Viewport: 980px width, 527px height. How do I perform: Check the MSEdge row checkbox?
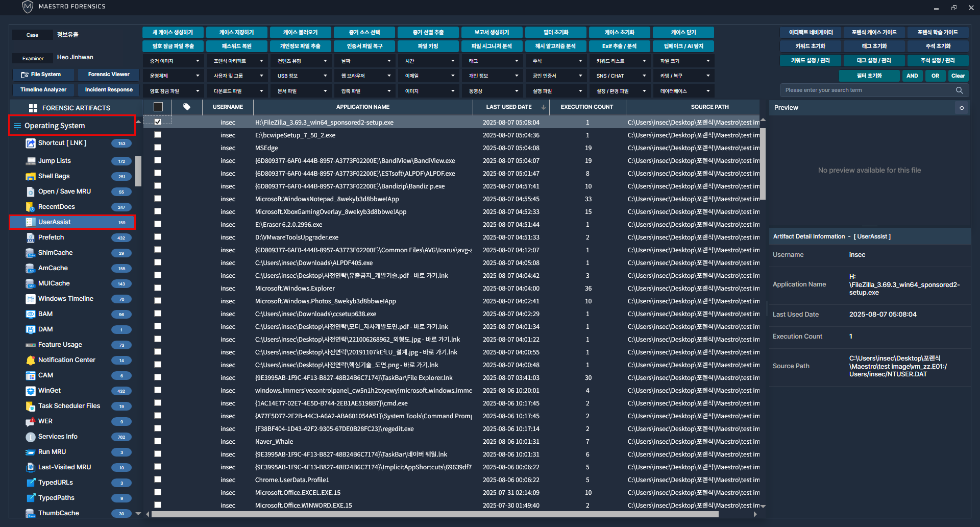click(x=158, y=148)
